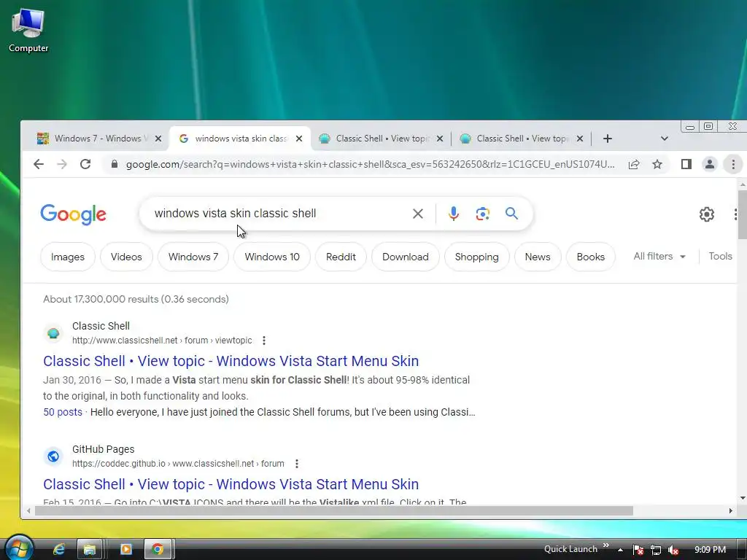Show hidden tray icons arrow
This screenshot has width=747, height=560.
tap(620, 550)
